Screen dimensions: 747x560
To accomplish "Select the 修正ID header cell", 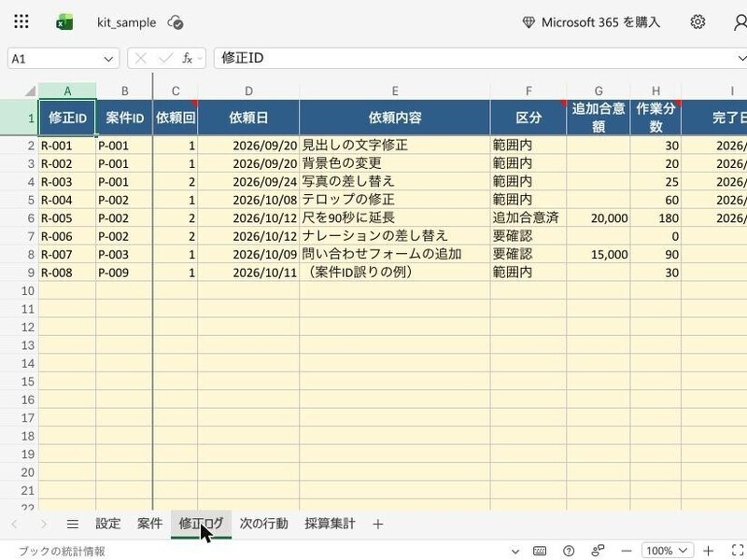I will [67, 118].
